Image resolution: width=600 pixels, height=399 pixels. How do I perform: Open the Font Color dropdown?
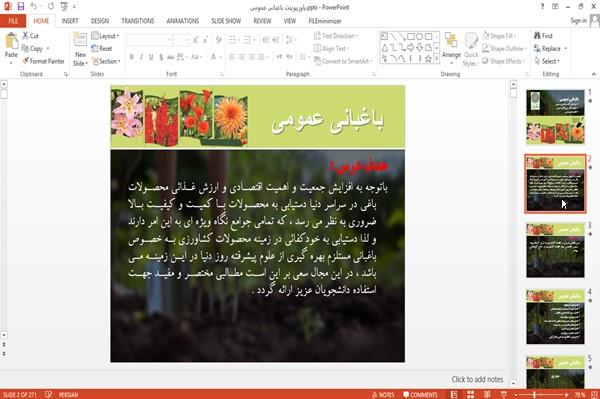tap(215, 57)
